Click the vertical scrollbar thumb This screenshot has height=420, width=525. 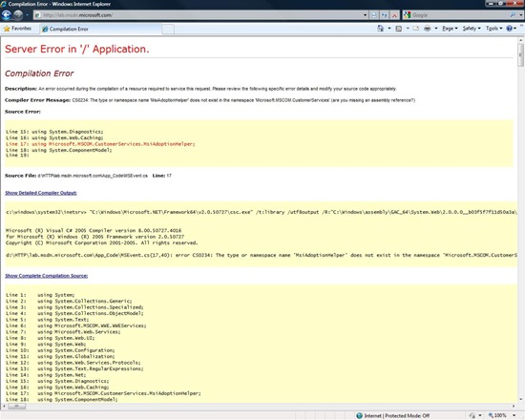520,55
